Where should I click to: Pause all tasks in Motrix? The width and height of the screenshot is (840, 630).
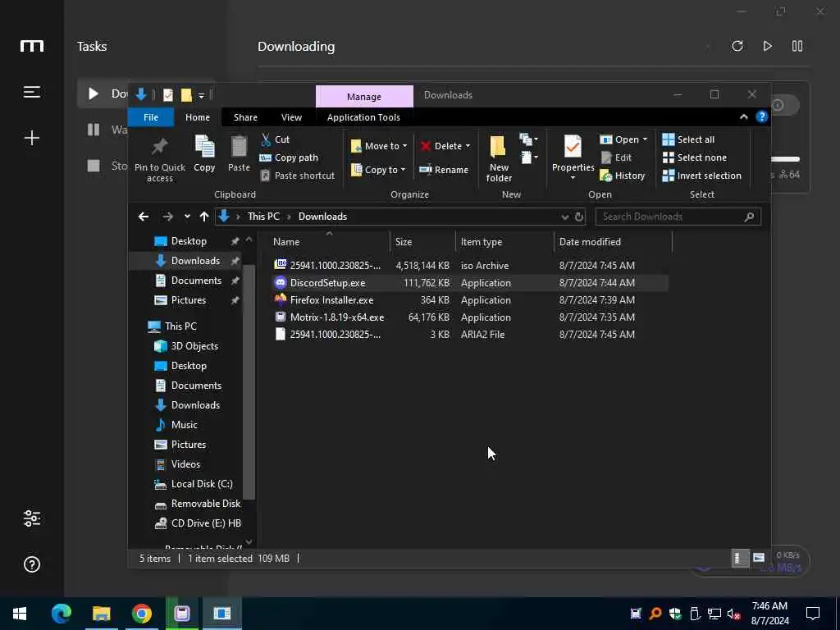click(x=797, y=46)
